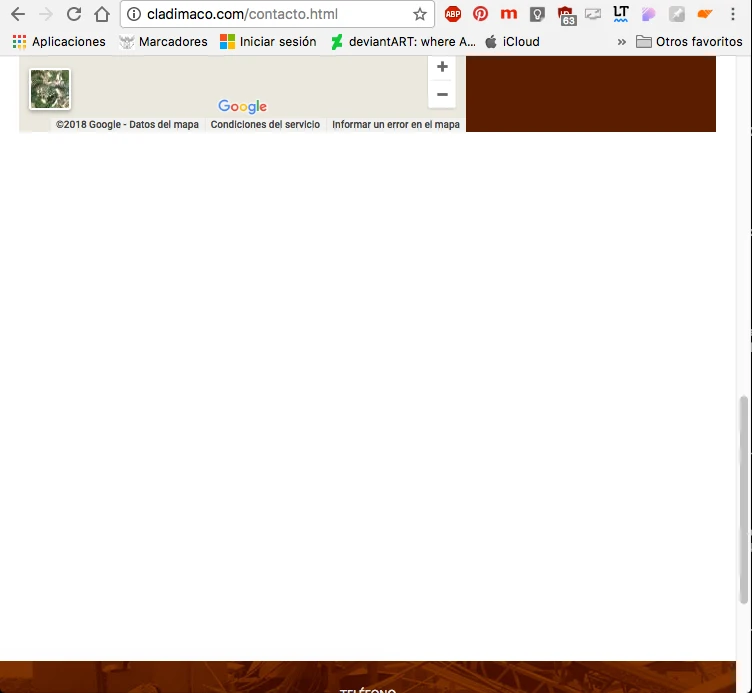This screenshot has width=752, height=693.
Task: Click the grey pin extension icon
Action: tap(677, 14)
